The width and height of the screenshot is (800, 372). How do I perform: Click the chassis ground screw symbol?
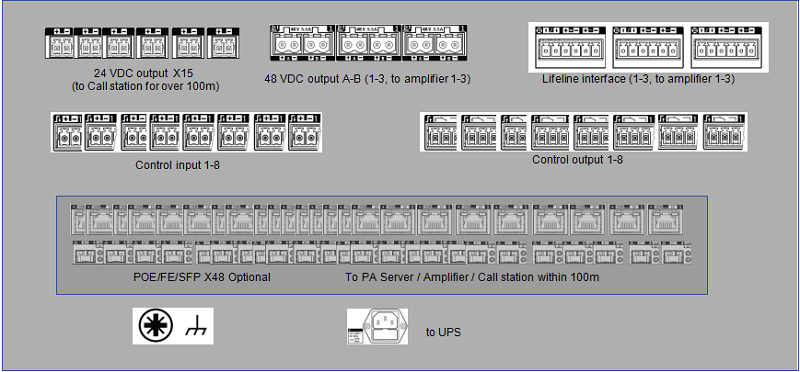tap(156, 326)
